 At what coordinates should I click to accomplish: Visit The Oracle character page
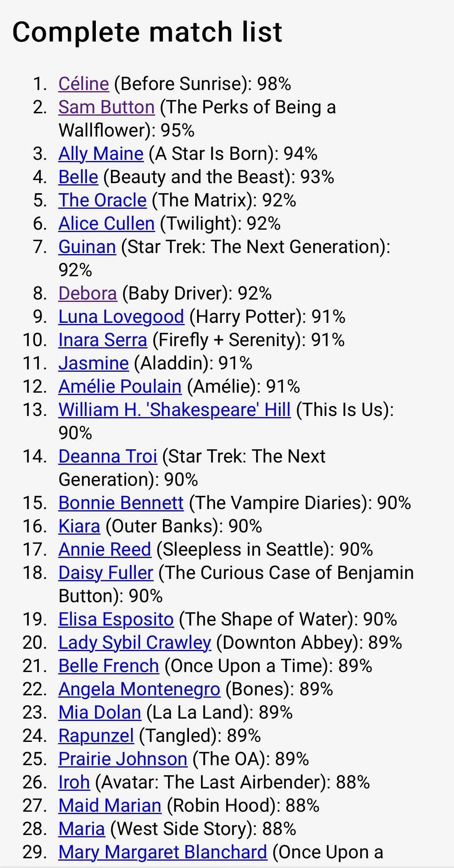pyautogui.click(x=102, y=200)
